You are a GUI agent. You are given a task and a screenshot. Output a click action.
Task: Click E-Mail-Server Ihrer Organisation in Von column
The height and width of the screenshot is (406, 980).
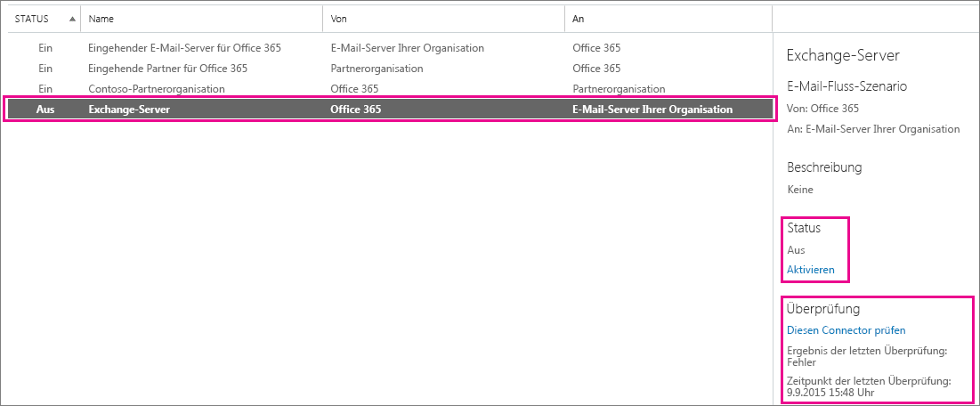[407, 47]
